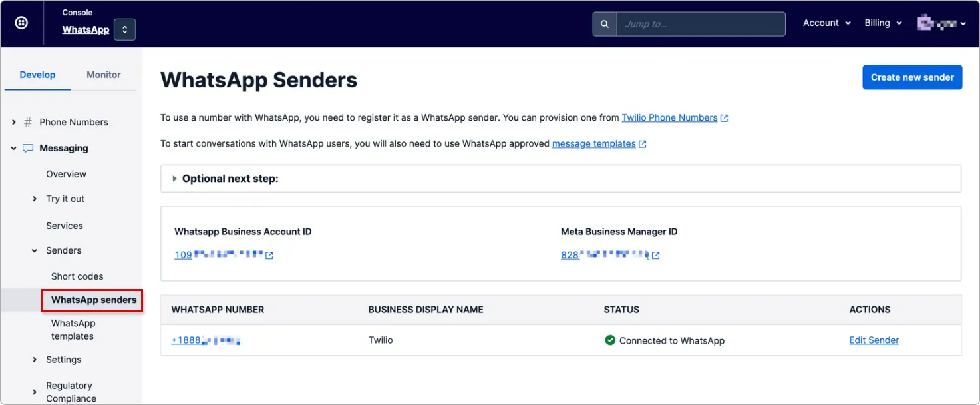Open Messaging Overview page
The width and height of the screenshot is (980, 405).
(66, 174)
